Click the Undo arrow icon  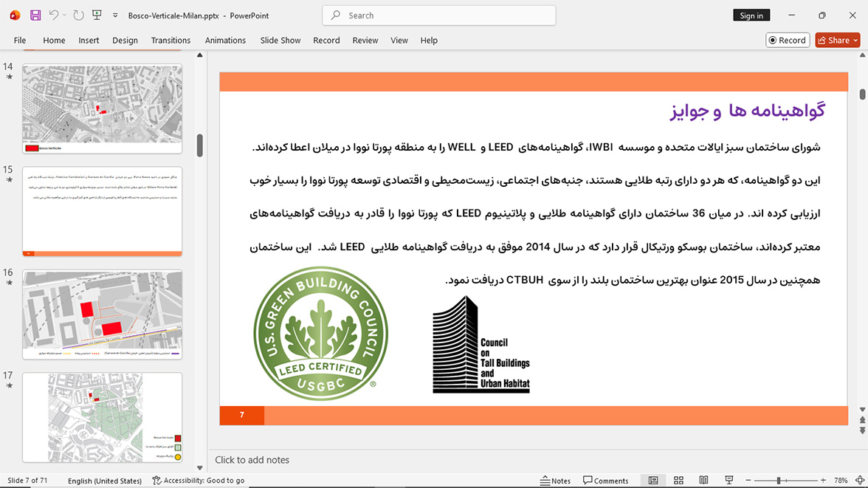53,16
